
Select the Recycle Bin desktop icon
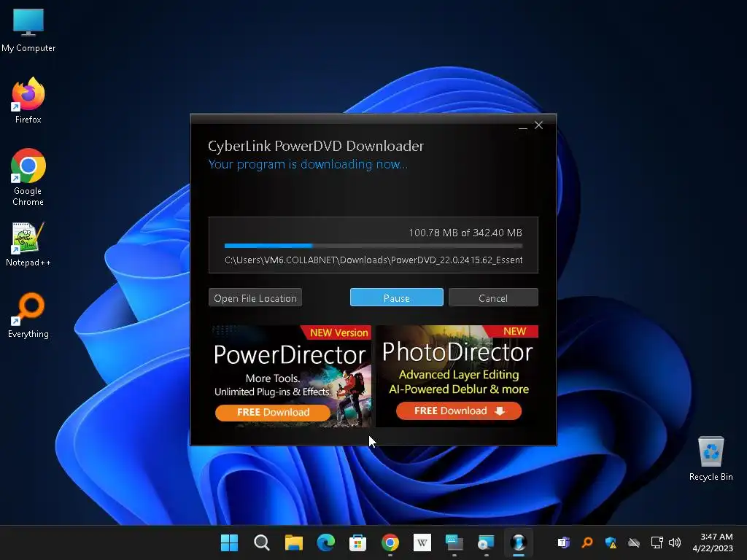pyautogui.click(x=711, y=459)
